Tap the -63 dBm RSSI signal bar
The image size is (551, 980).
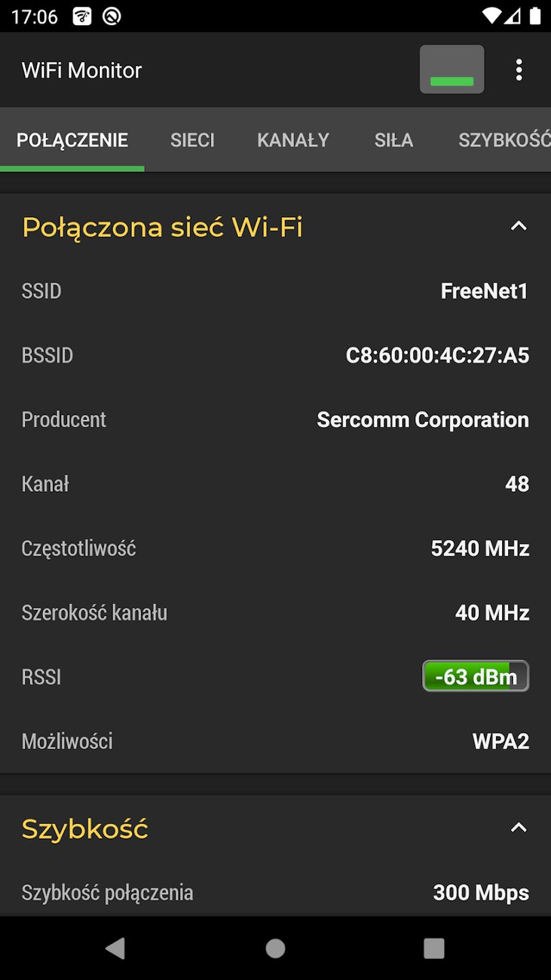(475, 676)
